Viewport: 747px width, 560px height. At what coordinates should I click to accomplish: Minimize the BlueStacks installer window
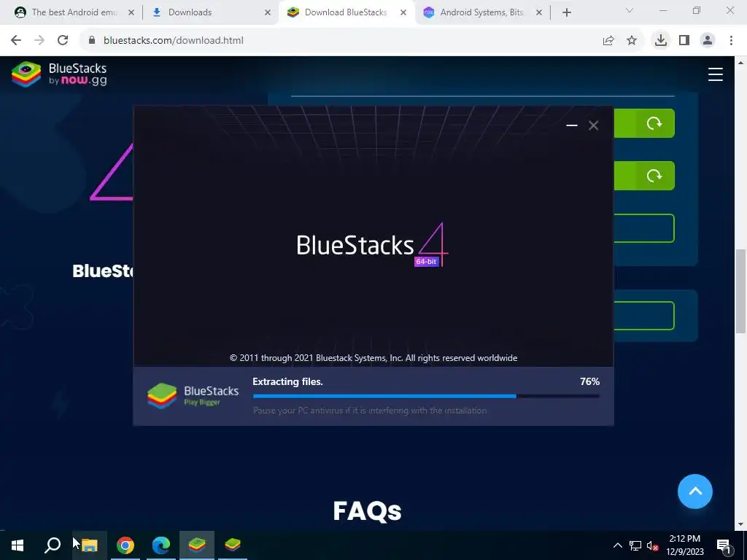[572, 125]
